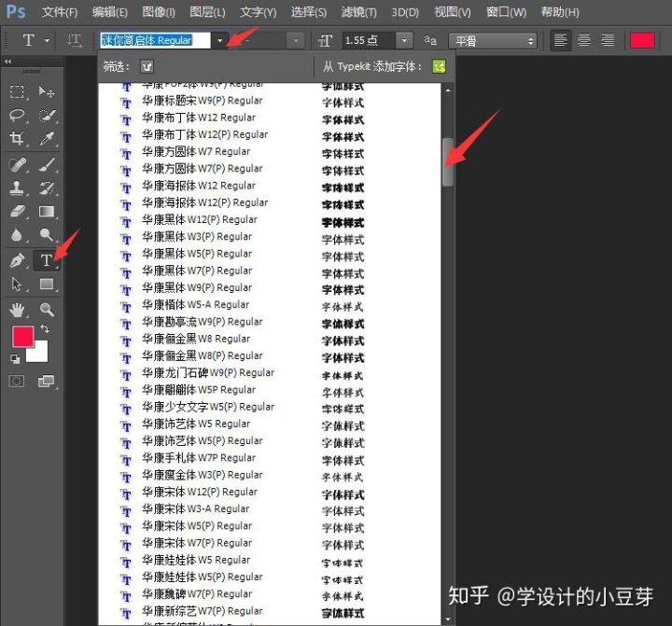
Task: Open the 窗口(W) menu
Action: pos(506,12)
